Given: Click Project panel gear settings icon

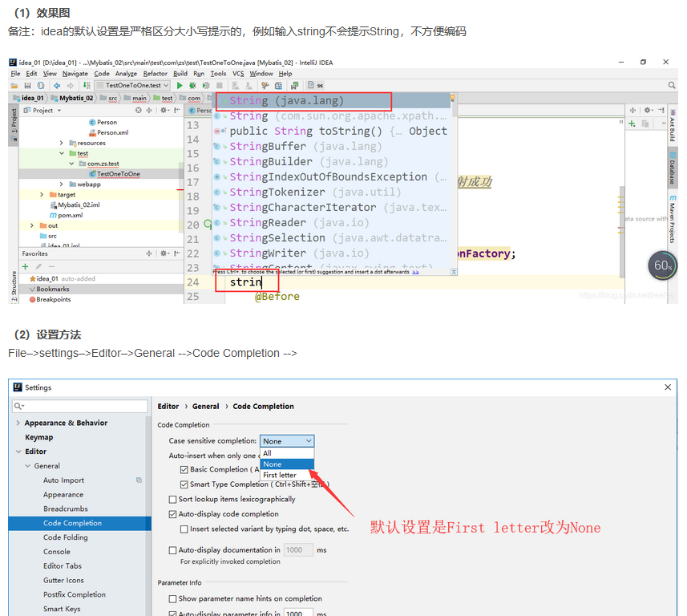Looking at the screenshot, I should 164,111.
